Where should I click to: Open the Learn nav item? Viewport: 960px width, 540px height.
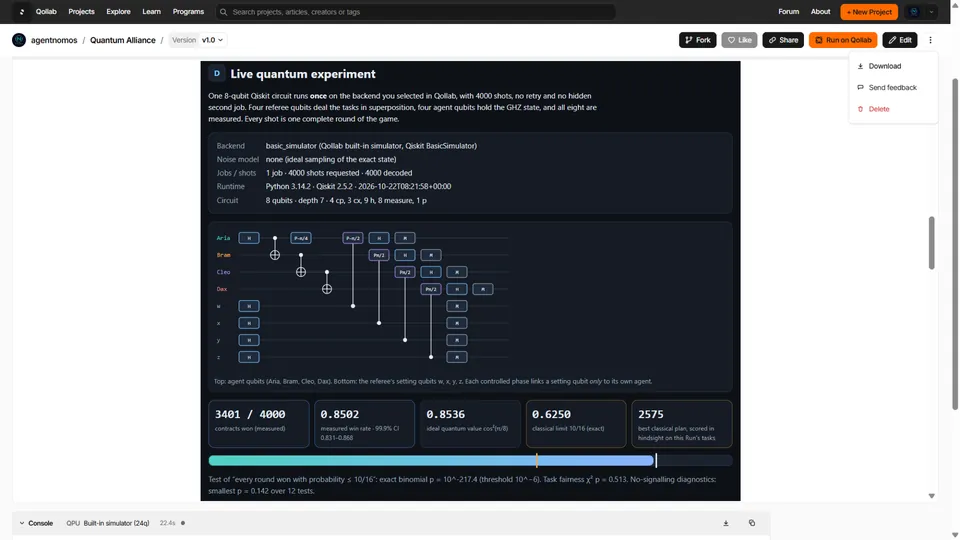[x=151, y=12]
